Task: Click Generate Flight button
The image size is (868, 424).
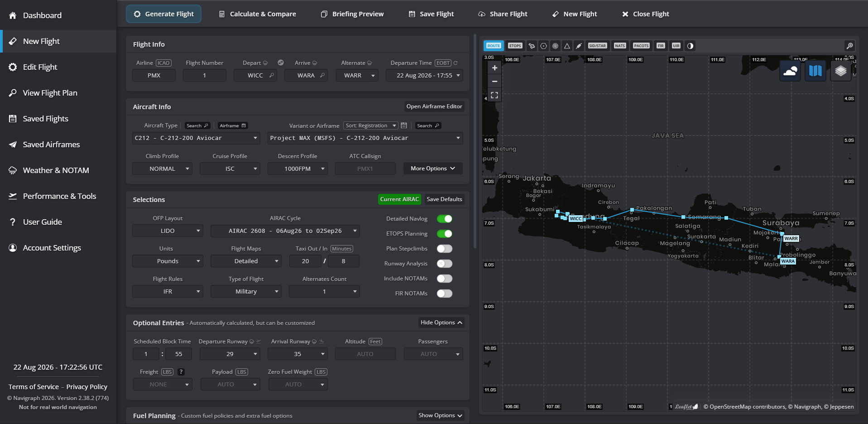Action: tap(163, 14)
